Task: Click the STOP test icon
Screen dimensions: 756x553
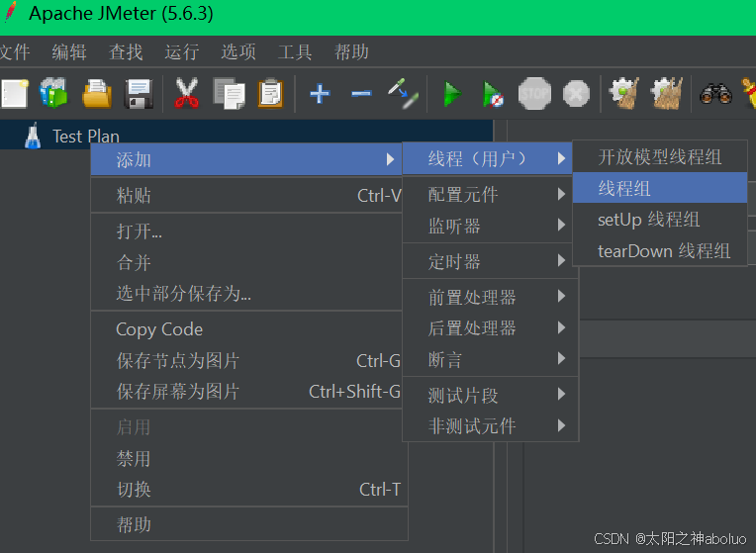Action: (x=534, y=94)
